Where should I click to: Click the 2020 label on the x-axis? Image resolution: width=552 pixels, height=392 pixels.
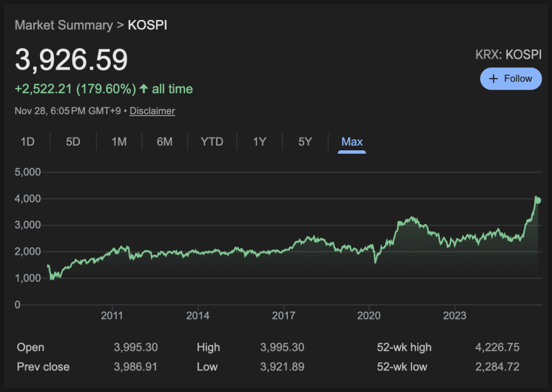pos(369,315)
